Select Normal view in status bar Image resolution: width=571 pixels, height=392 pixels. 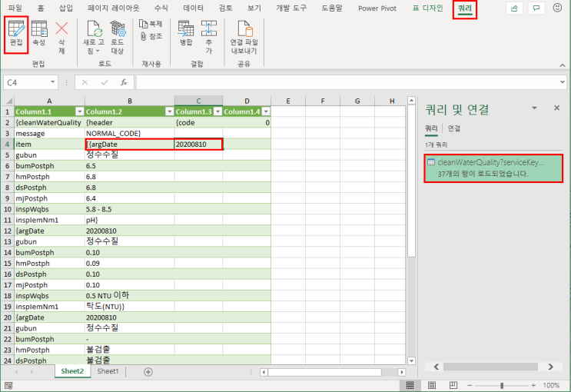pos(410,385)
